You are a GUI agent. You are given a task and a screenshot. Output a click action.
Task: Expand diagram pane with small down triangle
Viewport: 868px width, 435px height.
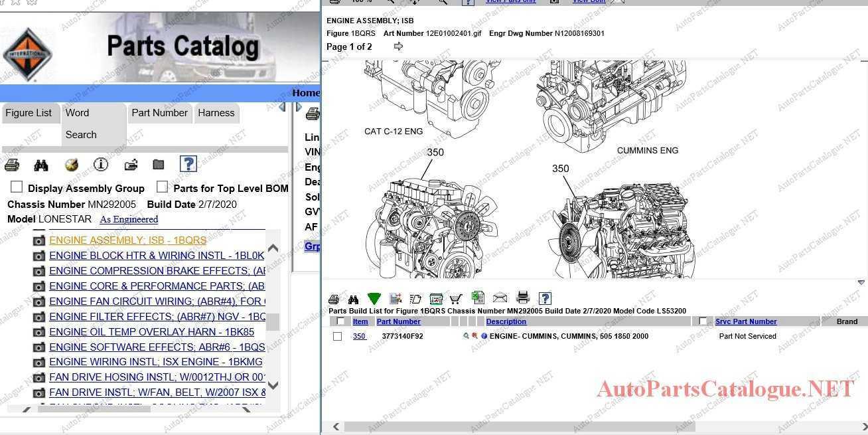click(861, 283)
